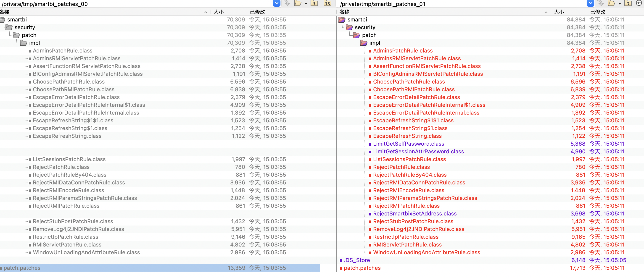Select highlighted patch.patches in left pane
The height and width of the screenshot is (278, 644).
point(22,268)
